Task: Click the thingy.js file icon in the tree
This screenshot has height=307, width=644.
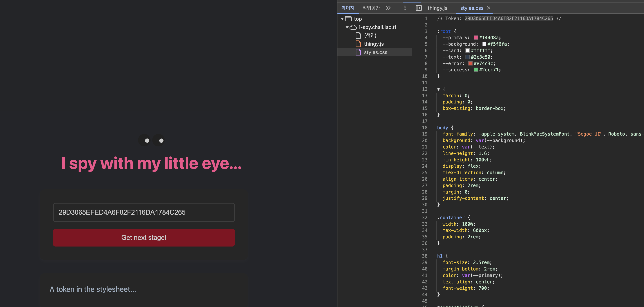Action: click(358, 44)
